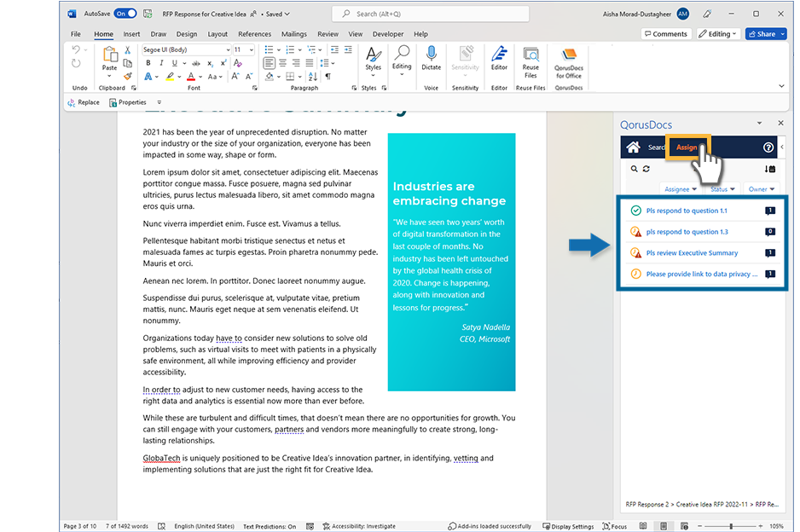Refresh the QorusDocs assignments list
The width and height of the screenshot is (800, 532).
click(x=646, y=169)
